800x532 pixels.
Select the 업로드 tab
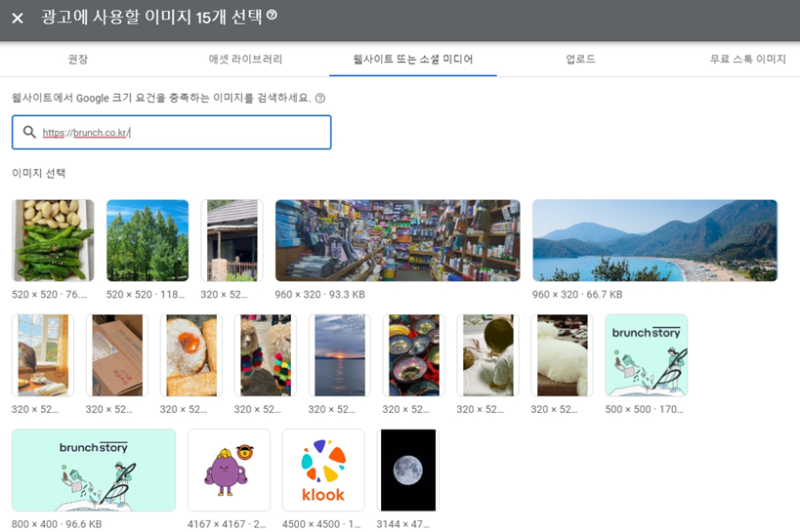tap(580, 60)
